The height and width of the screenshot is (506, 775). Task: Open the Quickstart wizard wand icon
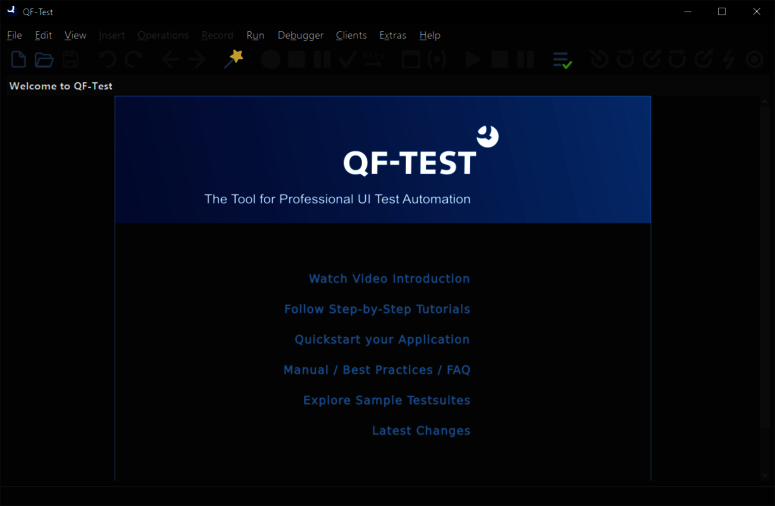coord(234,59)
